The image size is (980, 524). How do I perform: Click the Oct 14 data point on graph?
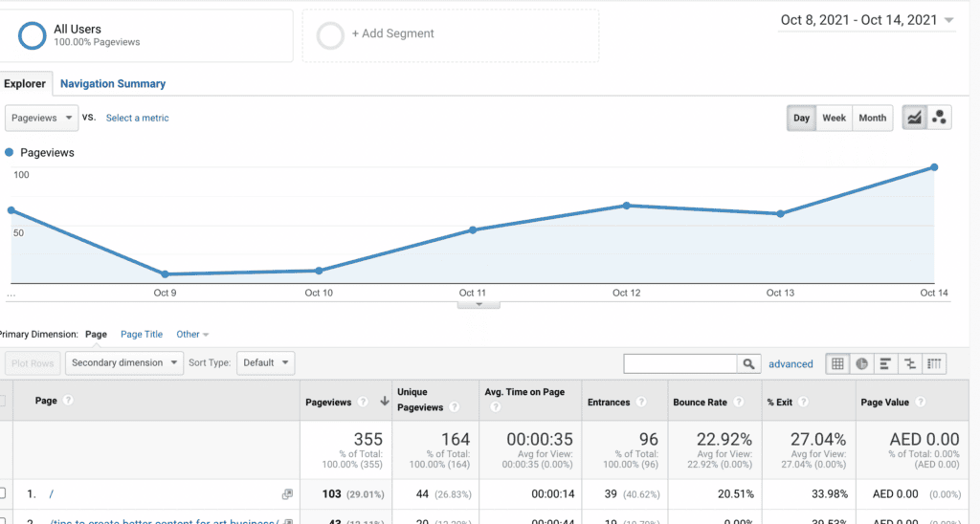coord(934,167)
